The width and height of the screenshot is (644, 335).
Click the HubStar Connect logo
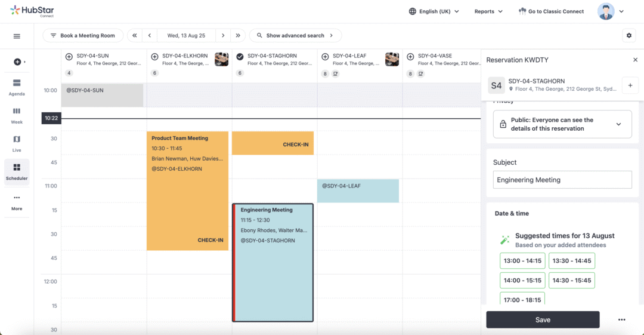[32, 11]
